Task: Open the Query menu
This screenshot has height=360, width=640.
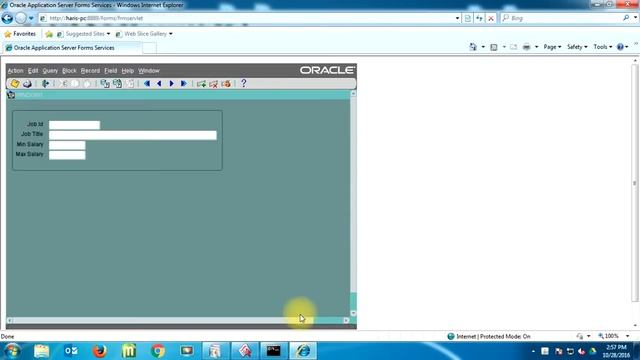Action: click(x=50, y=71)
